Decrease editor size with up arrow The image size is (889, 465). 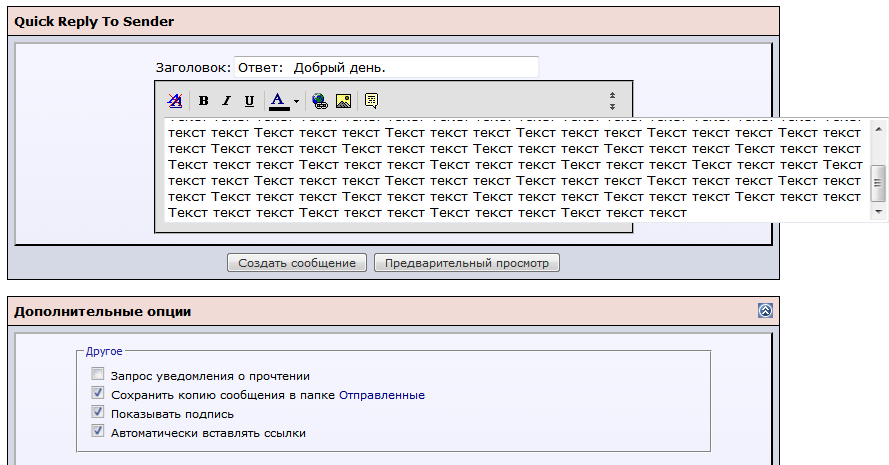coord(612,95)
